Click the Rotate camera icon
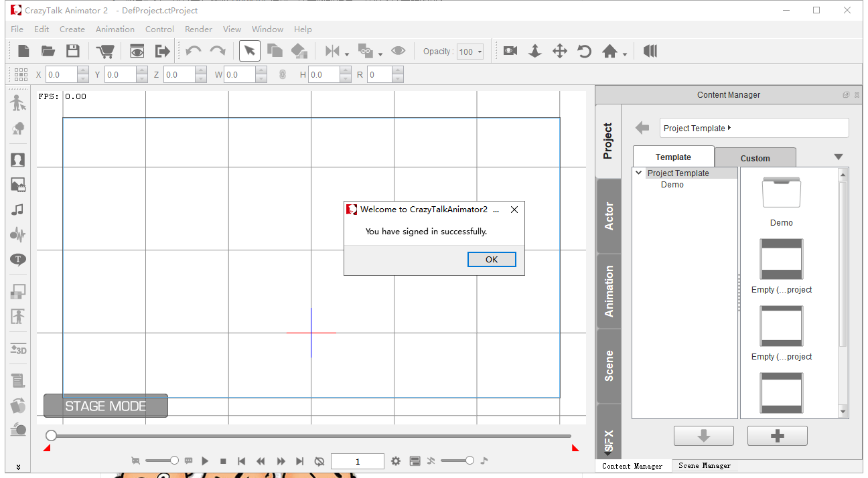The image size is (868, 478). pos(585,52)
